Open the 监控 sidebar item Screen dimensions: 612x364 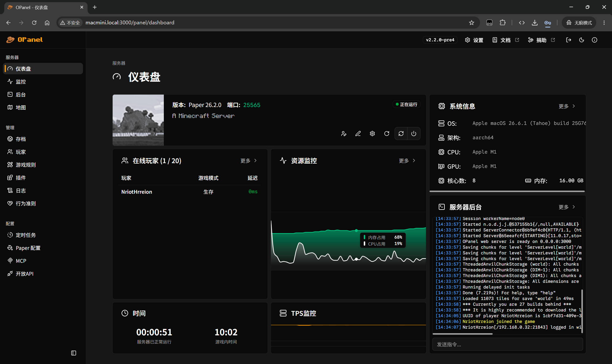43,82
